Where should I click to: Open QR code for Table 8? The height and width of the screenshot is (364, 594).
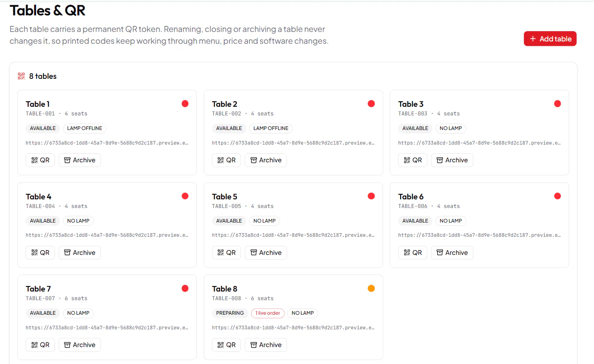[226, 345]
